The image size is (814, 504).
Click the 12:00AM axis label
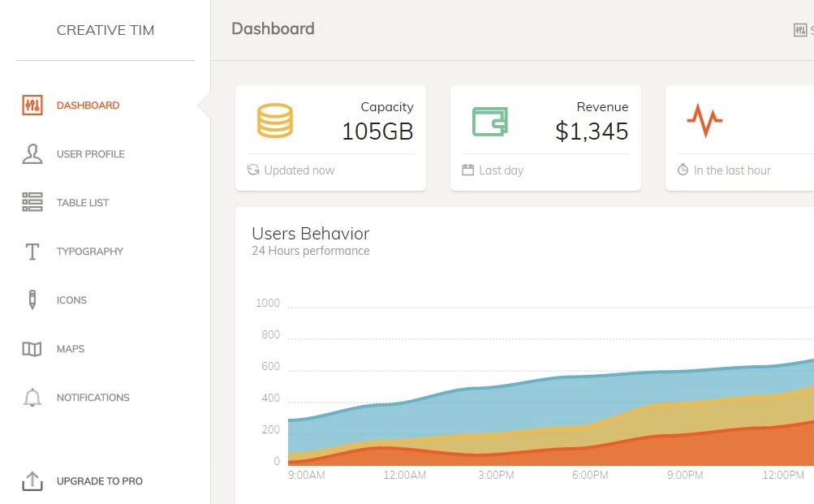tap(404, 475)
